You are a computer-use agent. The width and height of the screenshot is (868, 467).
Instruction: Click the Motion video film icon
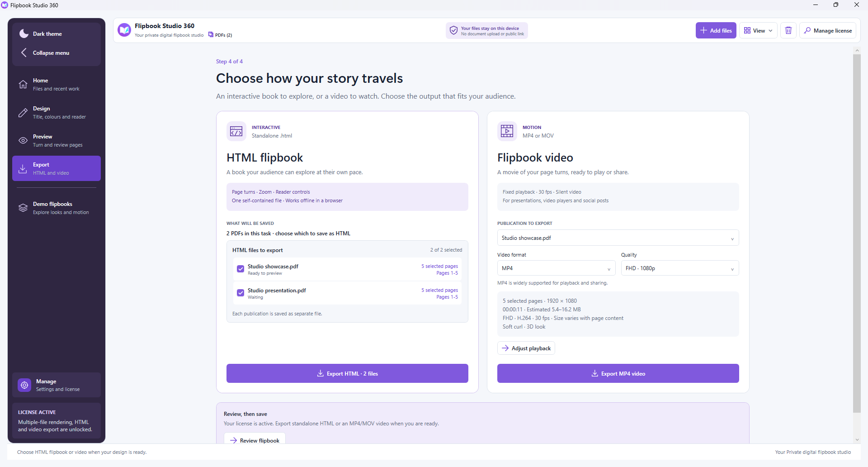(507, 131)
